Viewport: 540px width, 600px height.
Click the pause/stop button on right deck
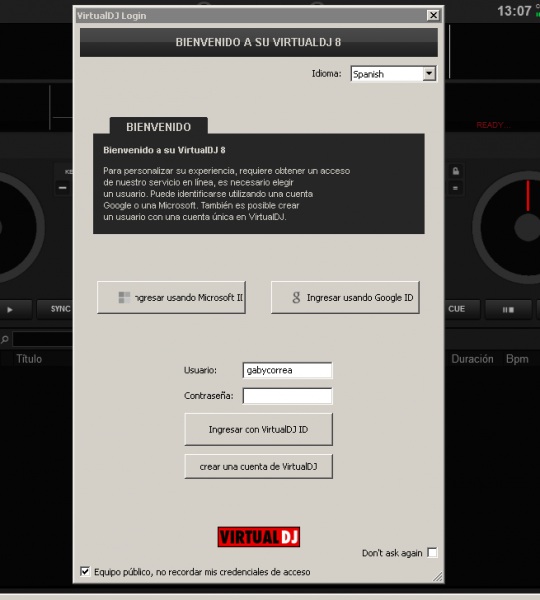508,309
